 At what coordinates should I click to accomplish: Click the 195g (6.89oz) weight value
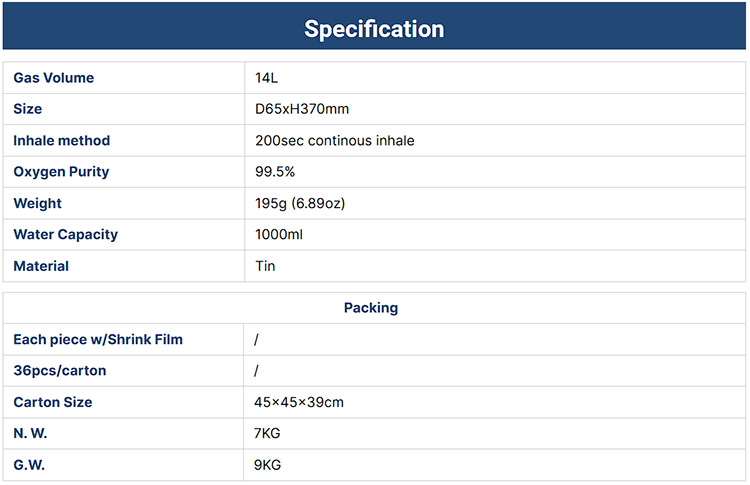(x=300, y=203)
